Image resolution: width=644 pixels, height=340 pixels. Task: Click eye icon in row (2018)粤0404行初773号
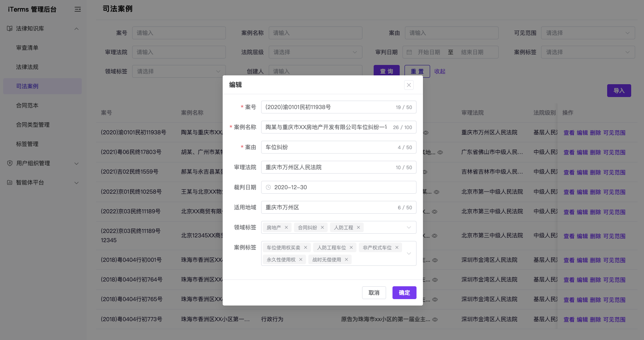click(435, 320)
